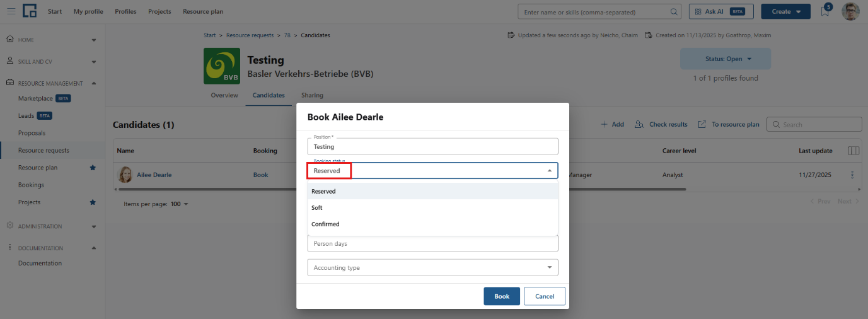
Task: Open the Status: Open dropdown
Action: (725, 59)
